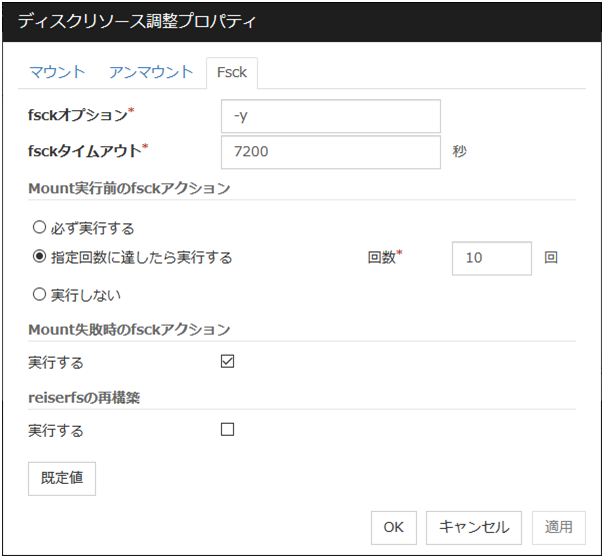Focus the fsckタイムアウト field showing 7200
604x558 pixels.
click(x=330, y=153)
